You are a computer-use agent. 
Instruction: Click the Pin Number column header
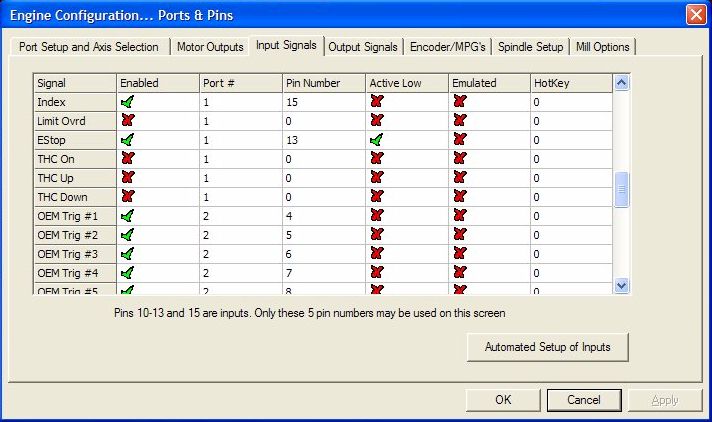coord(324,83)
